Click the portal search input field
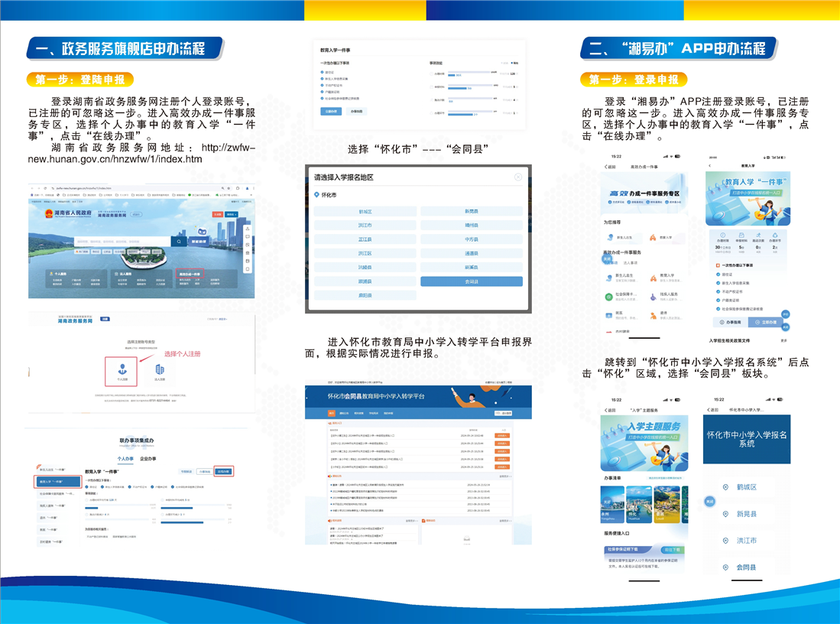This screenshot has height=624, width=840. click(123, 242)
